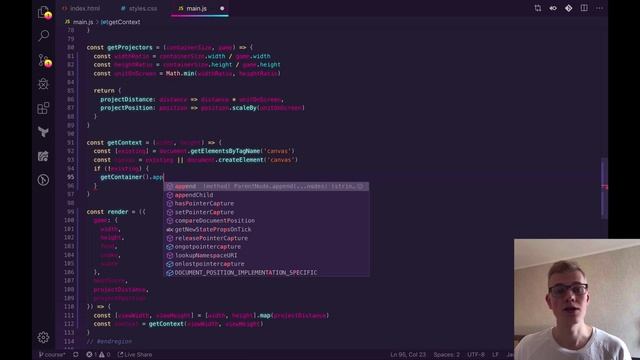Viewport: 640px width, 360px height.
Task: Select the hasPointerCapture suggestion
Action: [266, 203]
